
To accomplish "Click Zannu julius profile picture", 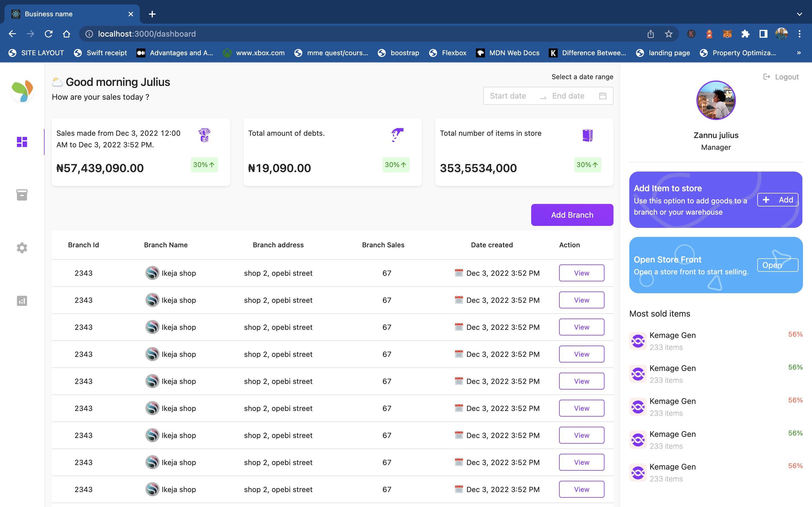I will point(716,100).
